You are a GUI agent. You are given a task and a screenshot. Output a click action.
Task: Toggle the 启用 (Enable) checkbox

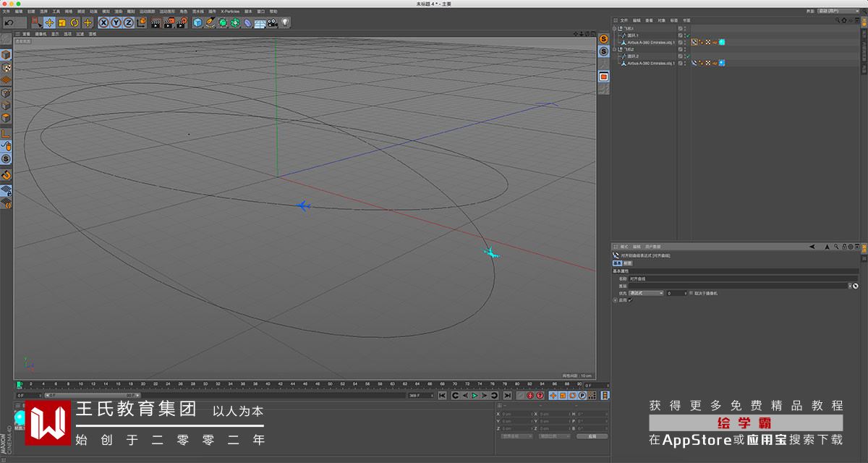click(629, 300)
